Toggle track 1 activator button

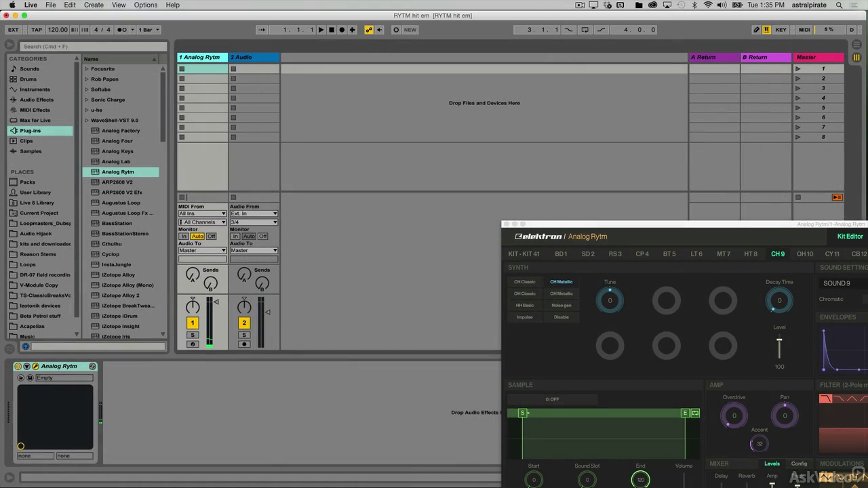click(x=193, y=323)
